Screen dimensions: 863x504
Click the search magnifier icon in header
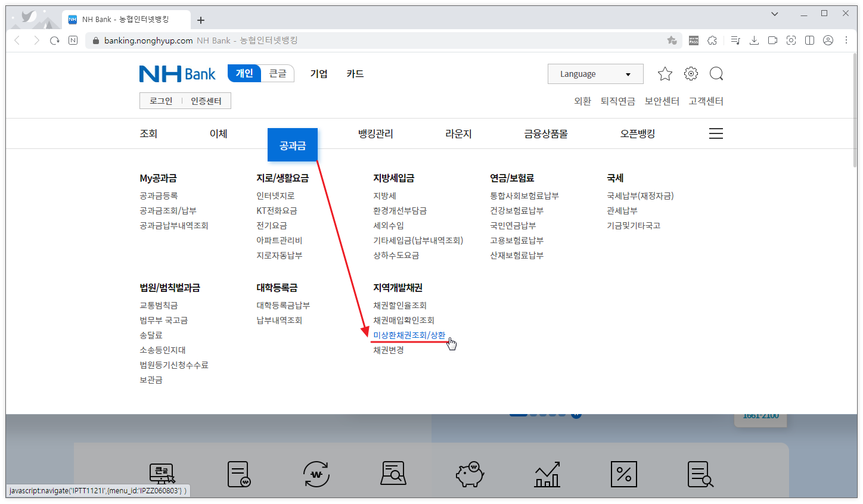(x=716, y=74)
